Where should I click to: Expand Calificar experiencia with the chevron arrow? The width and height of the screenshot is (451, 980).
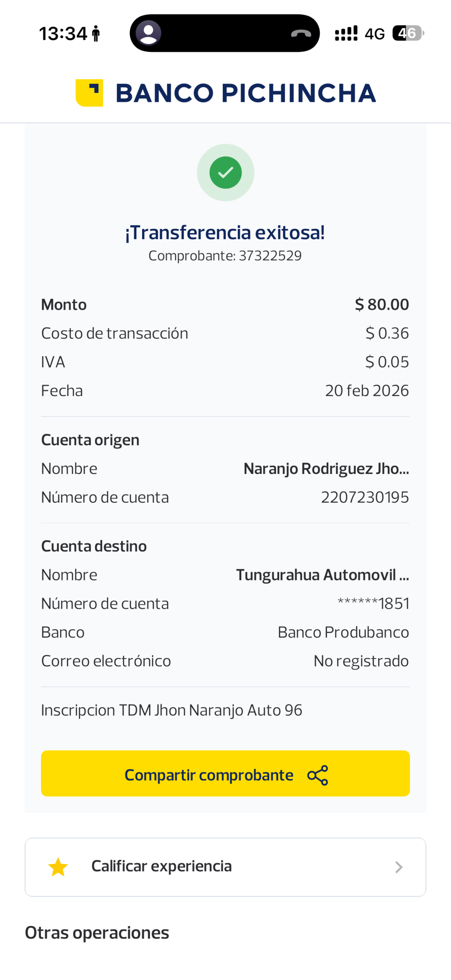pyautogui.click(x=399, y=867)
